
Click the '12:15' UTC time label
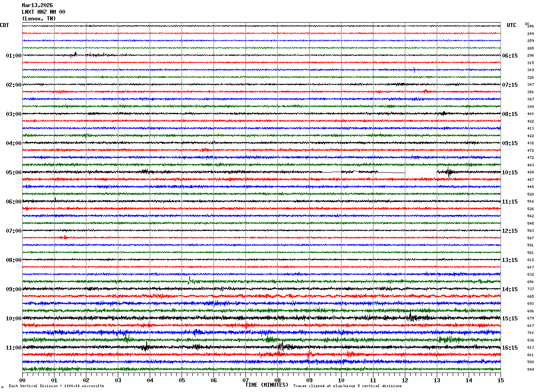509,231
